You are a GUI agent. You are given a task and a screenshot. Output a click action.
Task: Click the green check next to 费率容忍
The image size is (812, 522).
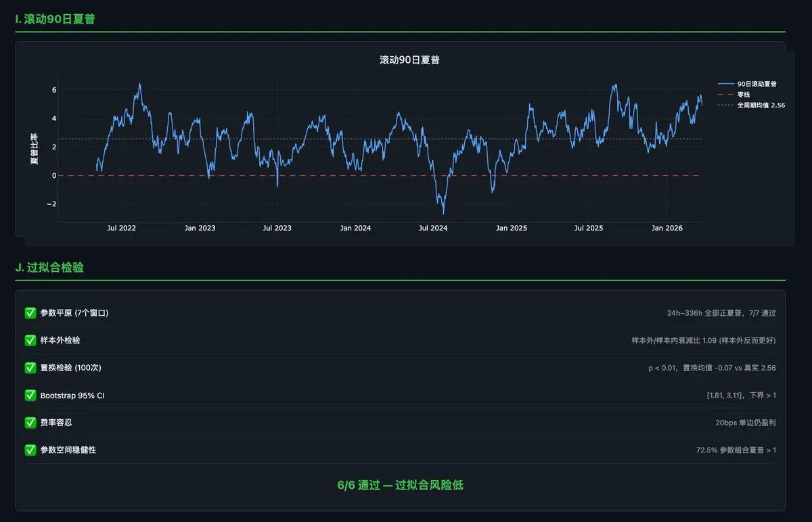tap(30, 423)
